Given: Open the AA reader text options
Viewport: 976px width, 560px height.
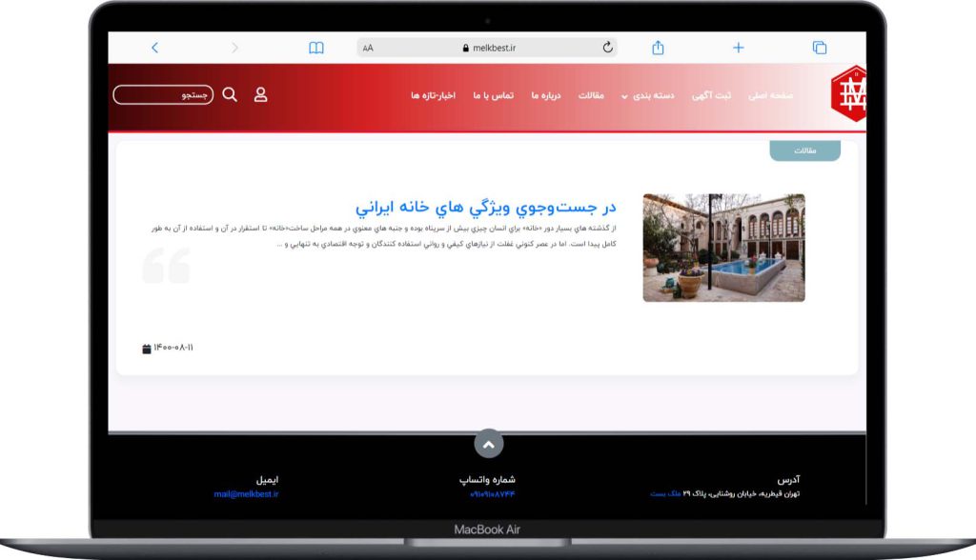Looking at the screenshot, I should tap(368, 48).
